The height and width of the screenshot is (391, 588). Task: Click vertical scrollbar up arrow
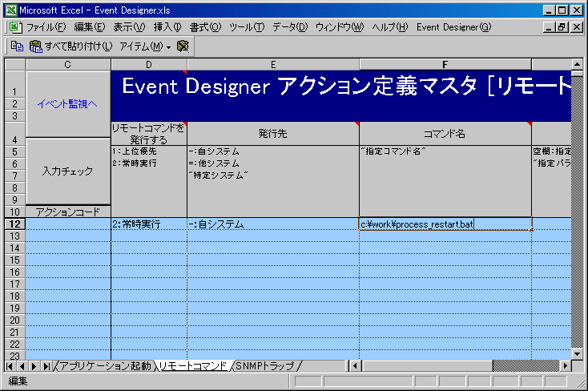(x=577, y=65)
